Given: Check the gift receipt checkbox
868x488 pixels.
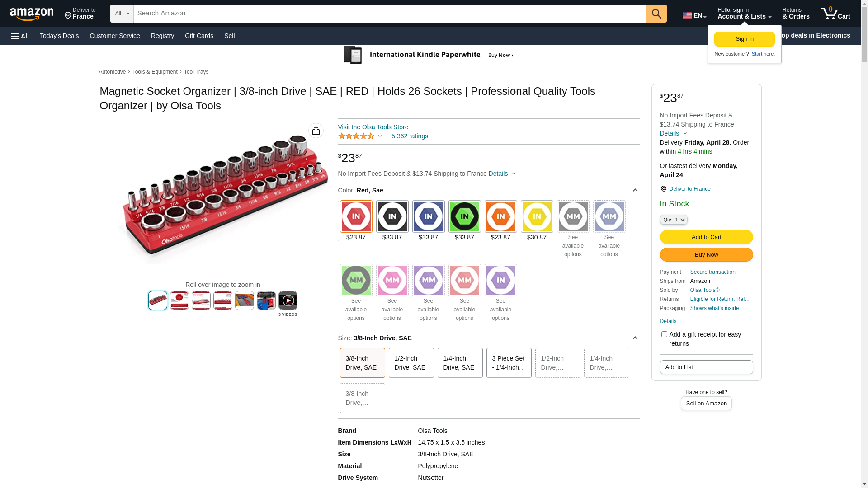Looking at the screenshot, I should click(664, 334).
